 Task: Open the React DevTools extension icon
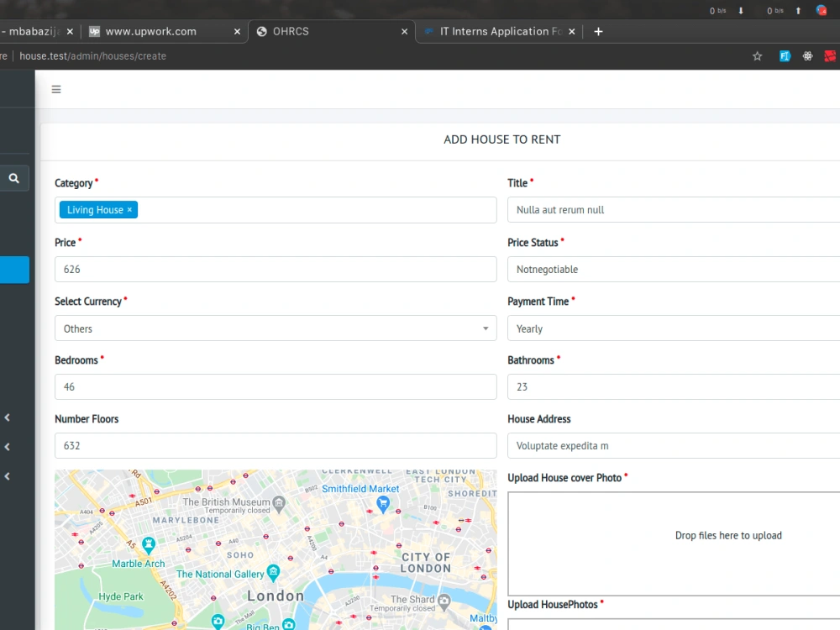click(x=807, y=56)
